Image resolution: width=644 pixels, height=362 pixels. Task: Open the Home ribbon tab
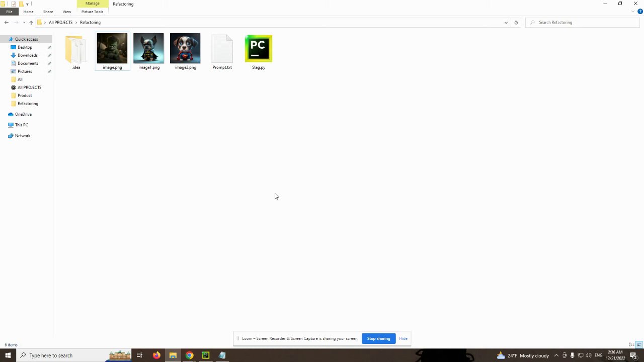tap(28, 12)
